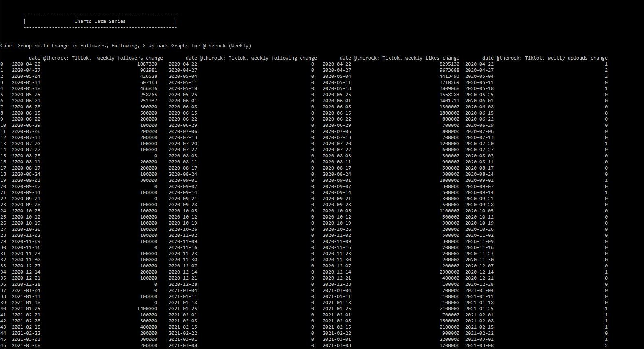Click likes value 1200000 in row 13
The image size is (644, 349).
click(449, 144)
